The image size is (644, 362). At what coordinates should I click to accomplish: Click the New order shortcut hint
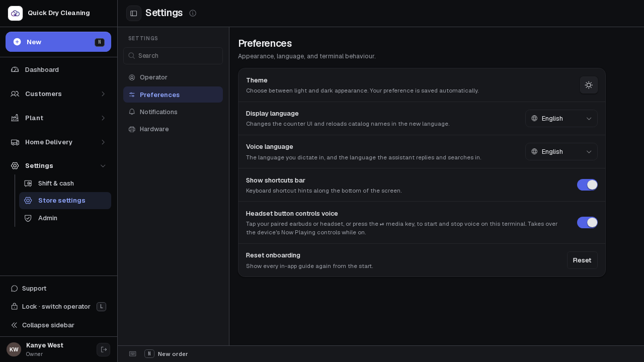click(166, 354)
